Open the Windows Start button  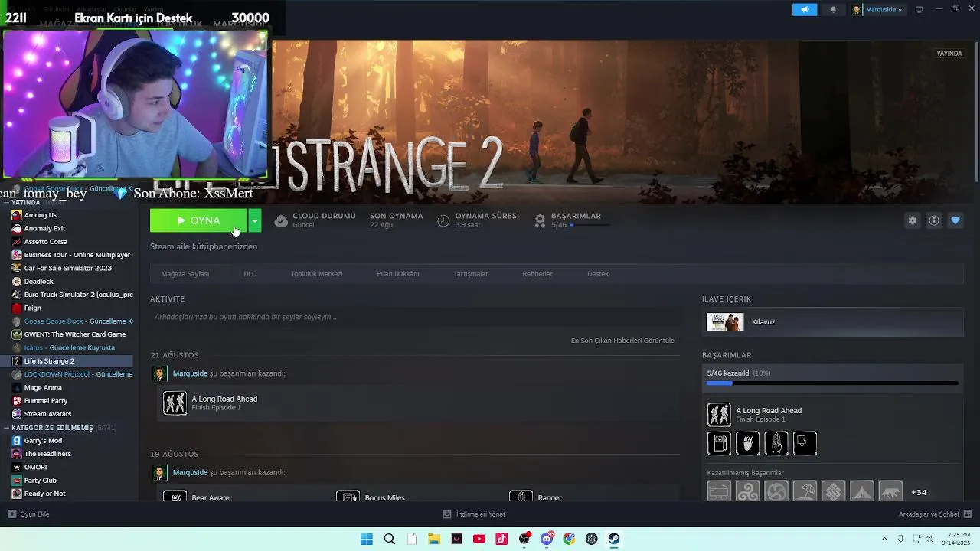pos(367,539)
